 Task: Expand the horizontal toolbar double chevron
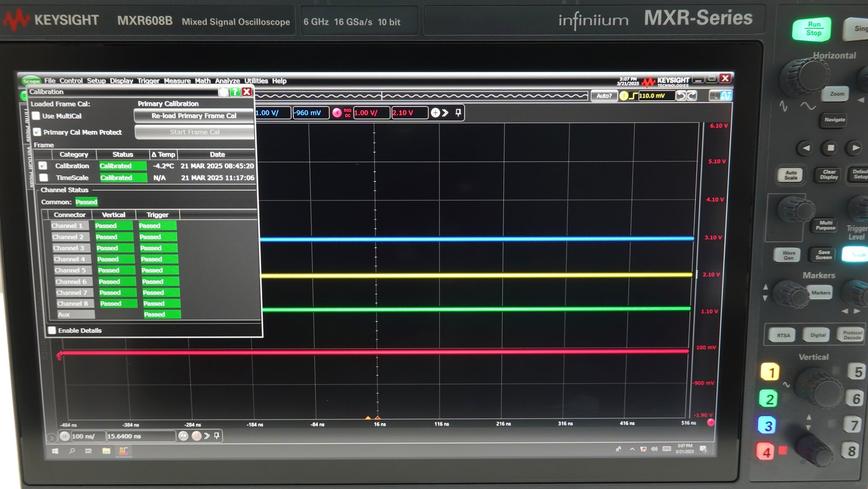point(207,436)
